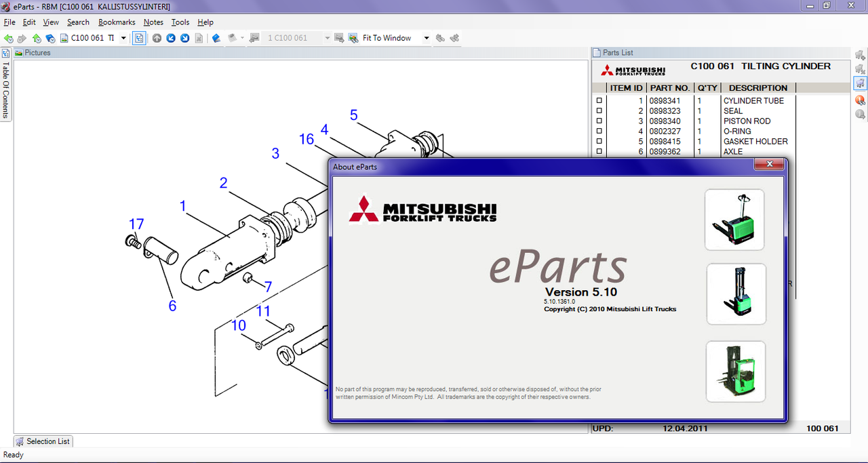The height and width of the screenshot is (463, 868).
Task: Tick the checkbox for AXLE row
Action: coord(599,152)
